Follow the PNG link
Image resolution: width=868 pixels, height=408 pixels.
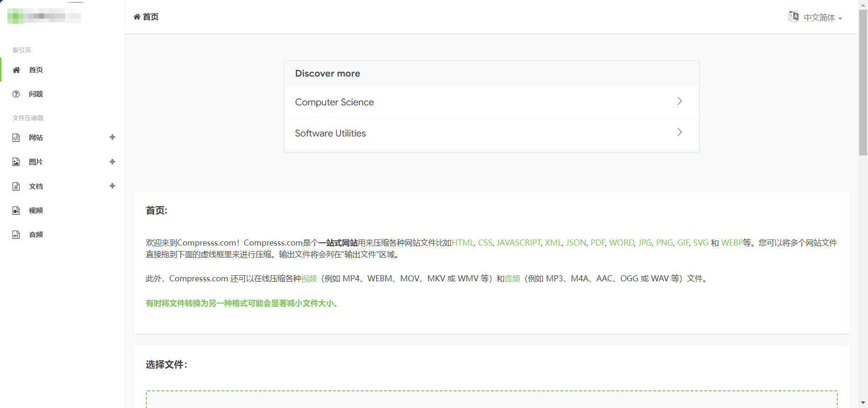pyautogui.click(x=664, y=243)
